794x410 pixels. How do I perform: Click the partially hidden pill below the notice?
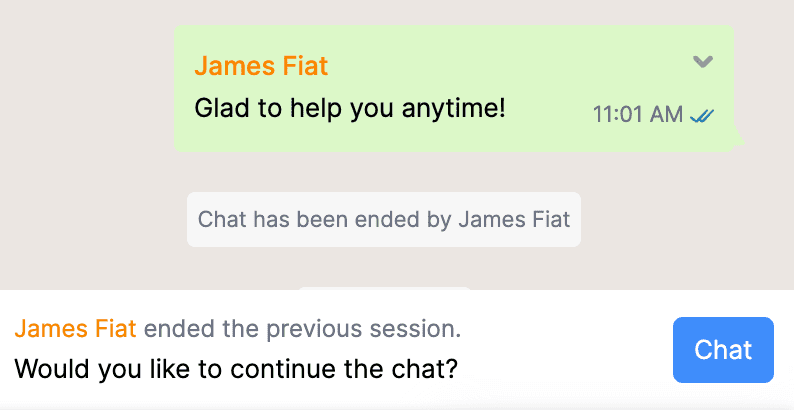coord(384,289)
